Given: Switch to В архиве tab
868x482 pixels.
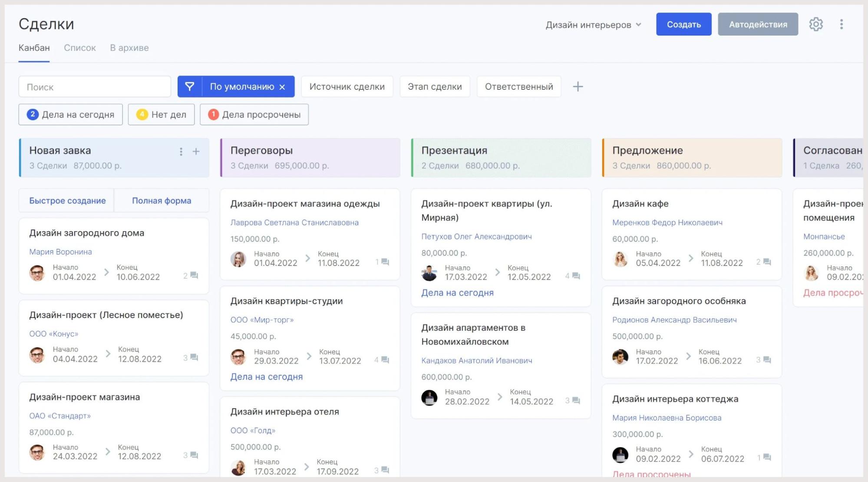Looking at the screenshot, I should (x=129, y=48).
